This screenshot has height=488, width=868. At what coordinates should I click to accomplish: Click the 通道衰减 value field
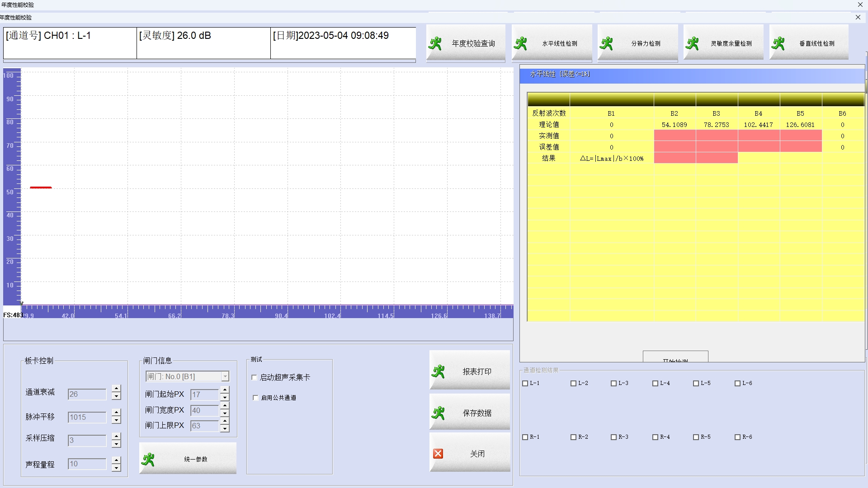click(x=87, y=394)
